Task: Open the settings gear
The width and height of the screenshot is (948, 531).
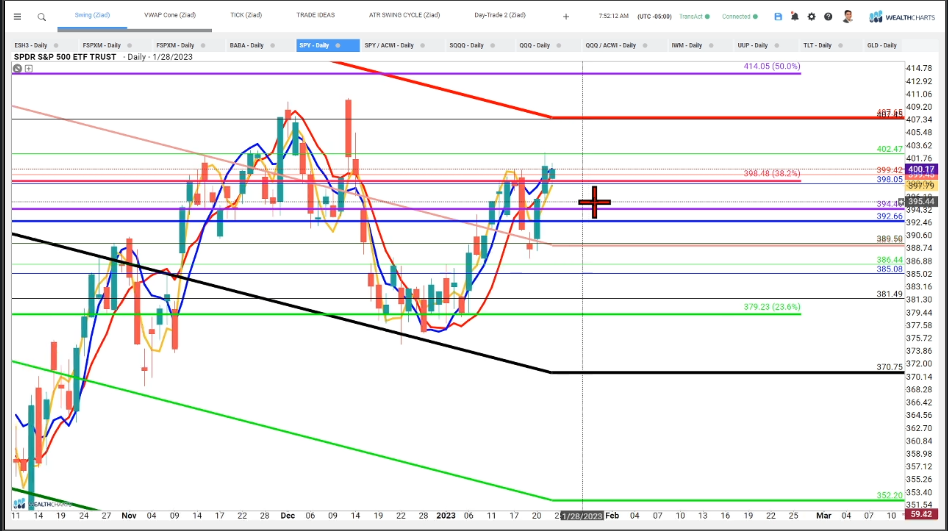Action: (811, 17)
